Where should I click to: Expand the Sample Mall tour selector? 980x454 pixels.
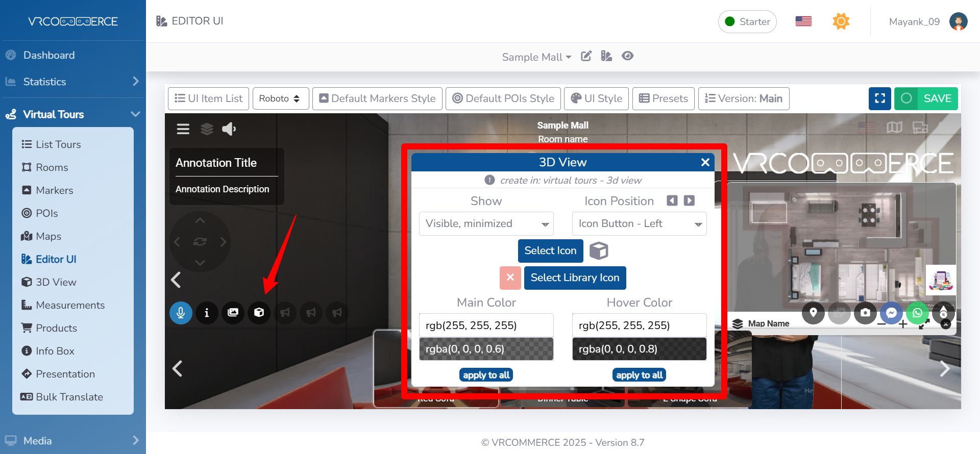point(536,57)
